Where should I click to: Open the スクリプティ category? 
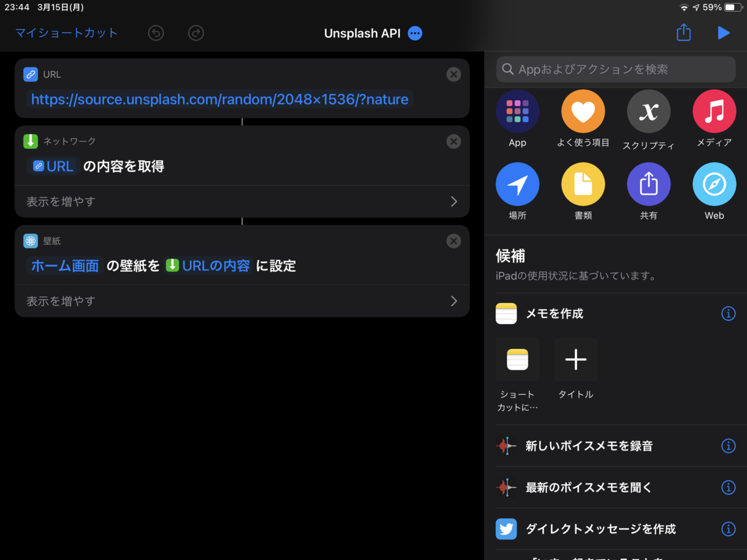coord(649,120)
